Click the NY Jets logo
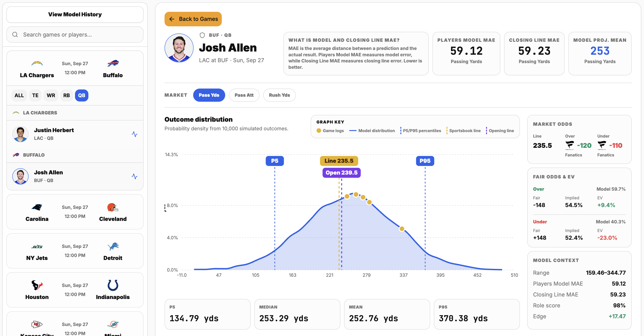This screenshot has width=644, height=336. 37,247
